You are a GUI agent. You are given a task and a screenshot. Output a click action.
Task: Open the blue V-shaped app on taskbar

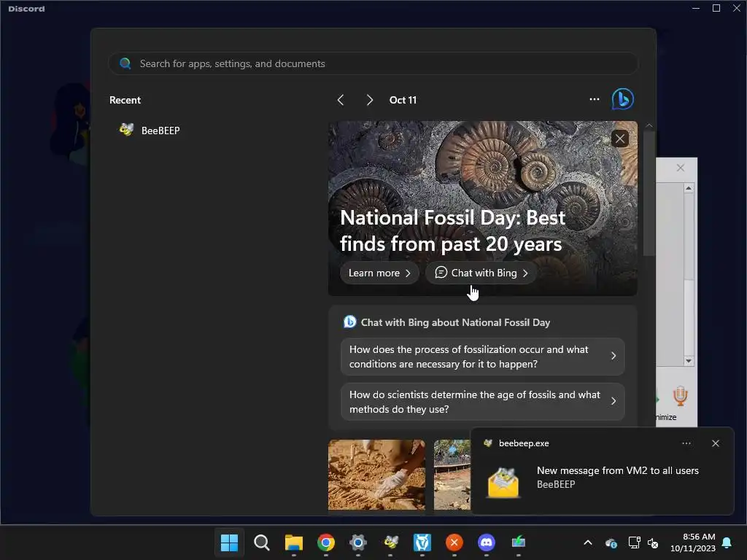tap(422, 542)
